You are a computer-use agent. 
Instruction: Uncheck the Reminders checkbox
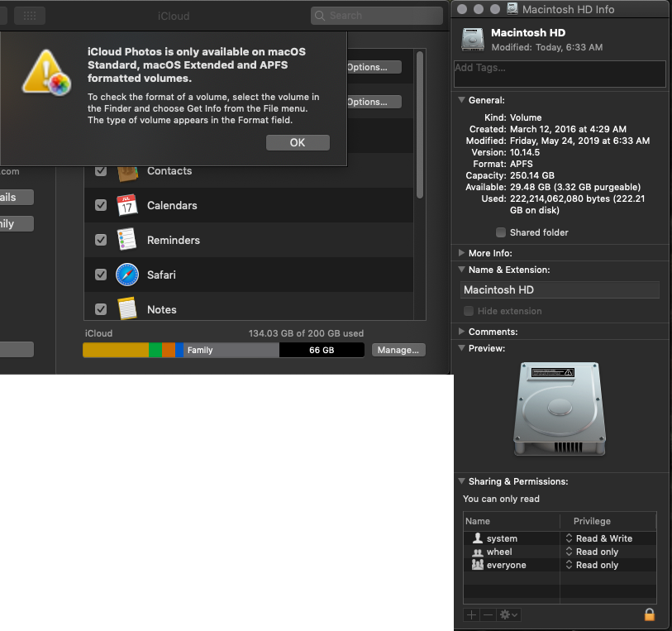[101, 240]
